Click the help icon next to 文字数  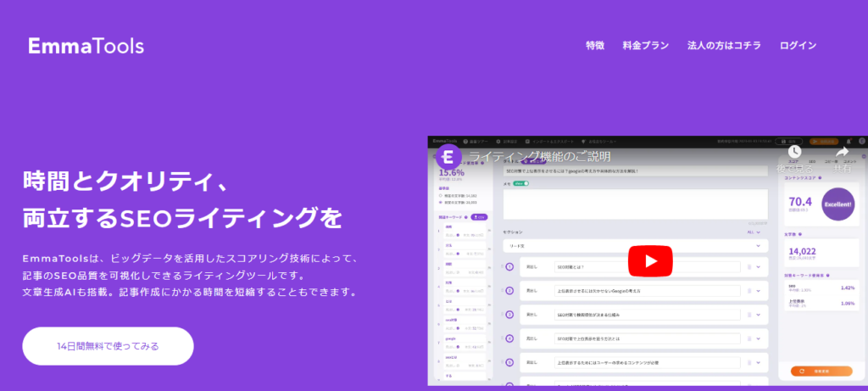click(x=800, y=234)
